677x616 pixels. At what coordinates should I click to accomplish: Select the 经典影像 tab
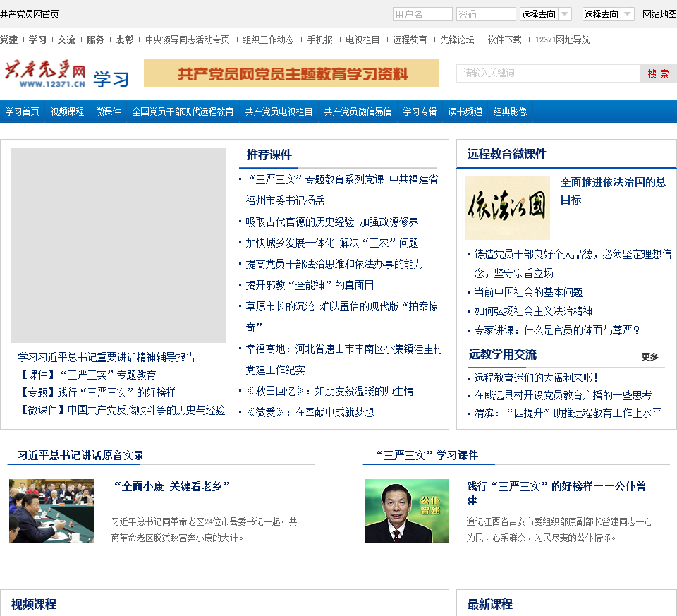pos(510,111)
